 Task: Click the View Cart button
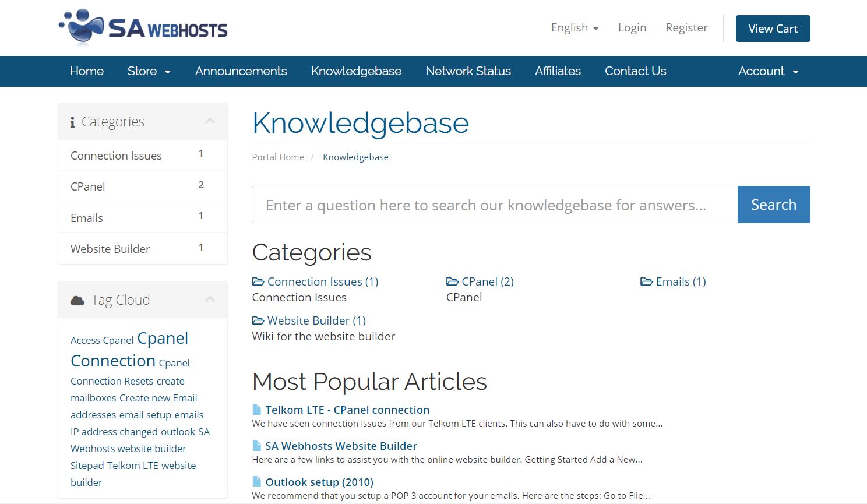coord(773,29)
